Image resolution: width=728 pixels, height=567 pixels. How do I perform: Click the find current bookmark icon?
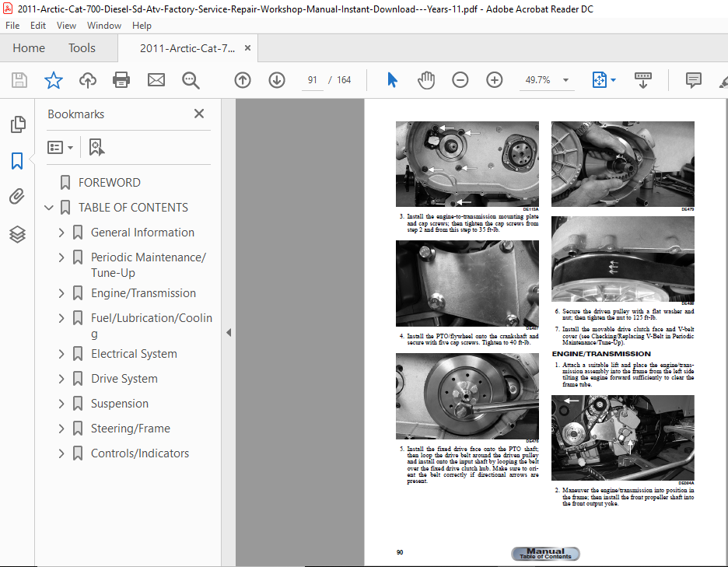(x=96, y=147)
